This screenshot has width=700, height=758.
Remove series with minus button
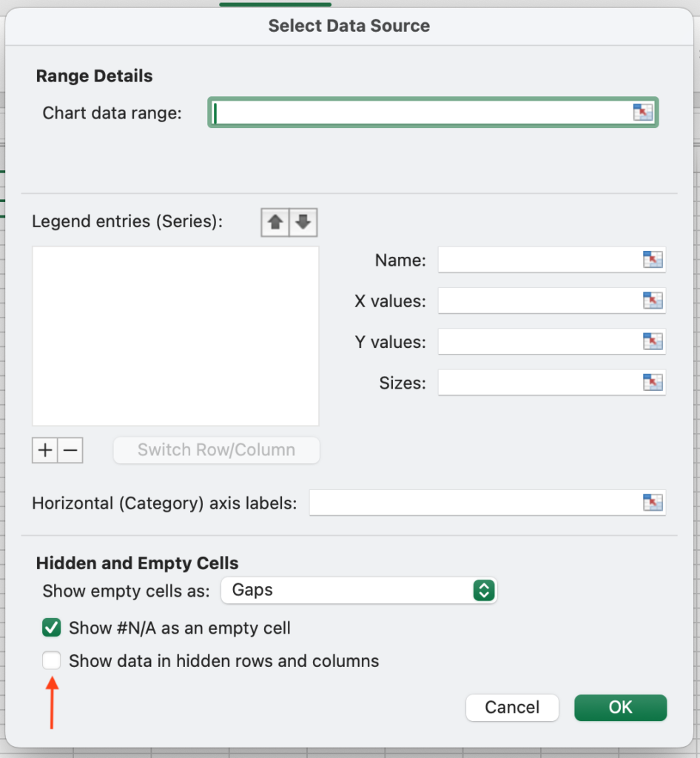point(70,450)
